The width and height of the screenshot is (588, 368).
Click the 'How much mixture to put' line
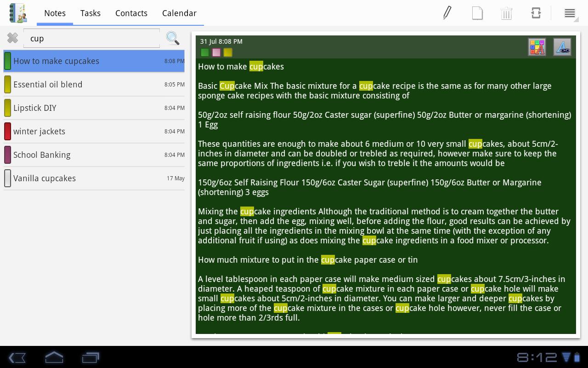click(x=308, y=260)
